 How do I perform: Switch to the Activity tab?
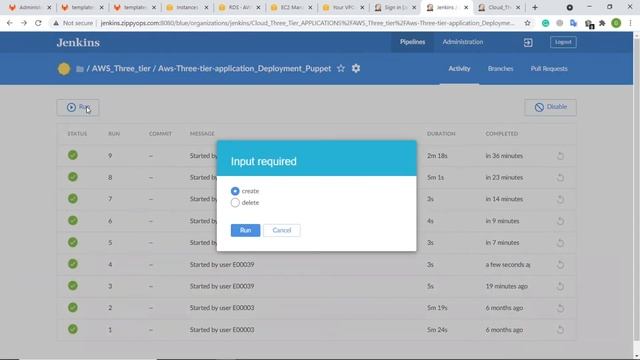pyautogui.click(x=459, y=69)
